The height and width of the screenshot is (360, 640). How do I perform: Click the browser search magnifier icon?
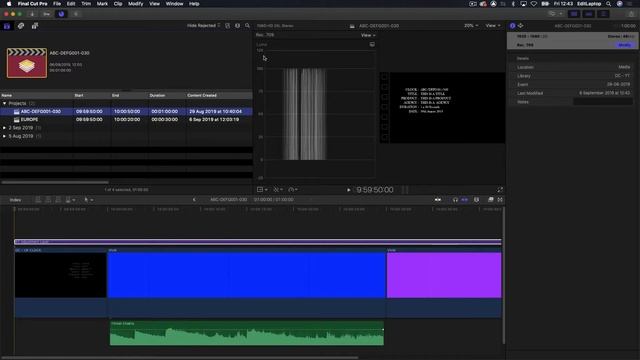tap(247, 26)
